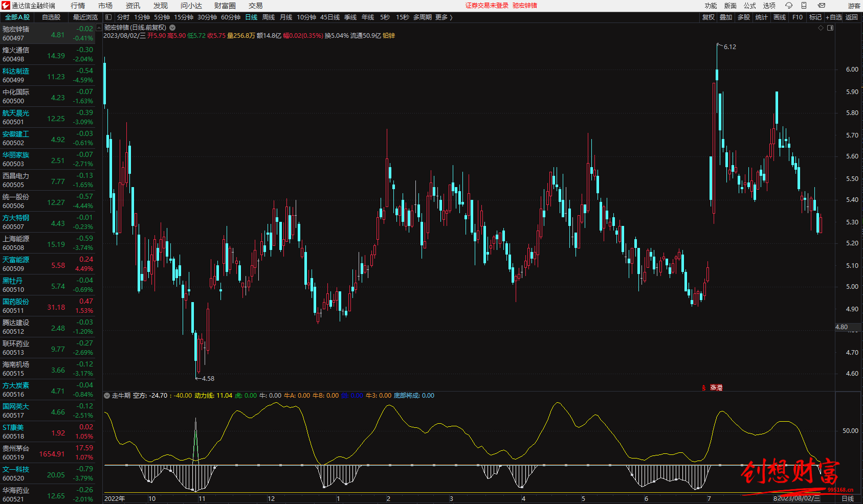This screenshot has width=863, height=504.
Task: Select the 60分钟 chart period
Action: pos(231,17)
